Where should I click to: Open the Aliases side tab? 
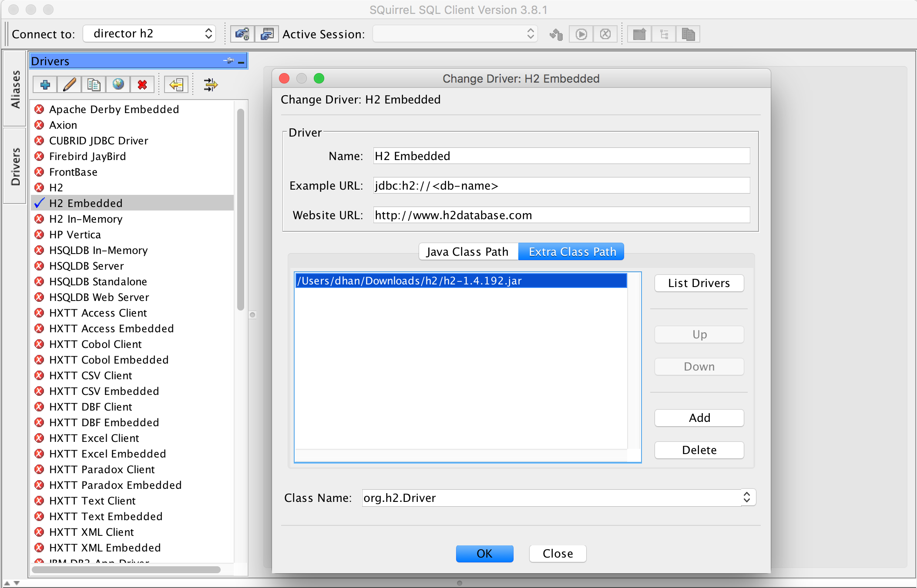[15, 89]
